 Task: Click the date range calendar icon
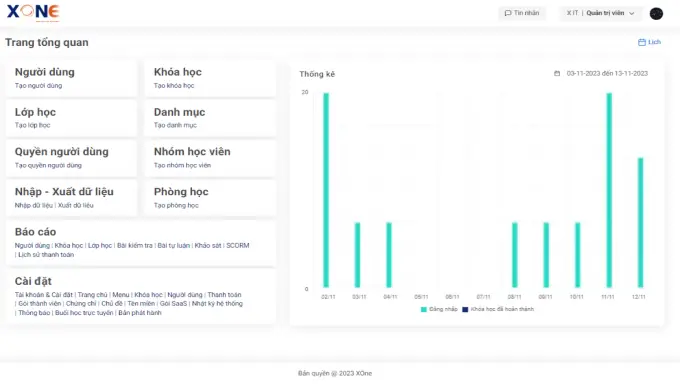point(557,73)
